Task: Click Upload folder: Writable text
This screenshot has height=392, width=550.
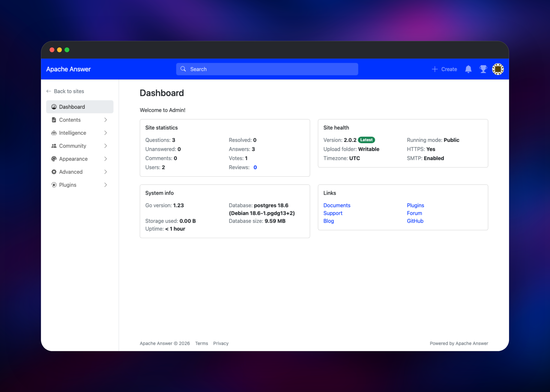Action: 351,149
